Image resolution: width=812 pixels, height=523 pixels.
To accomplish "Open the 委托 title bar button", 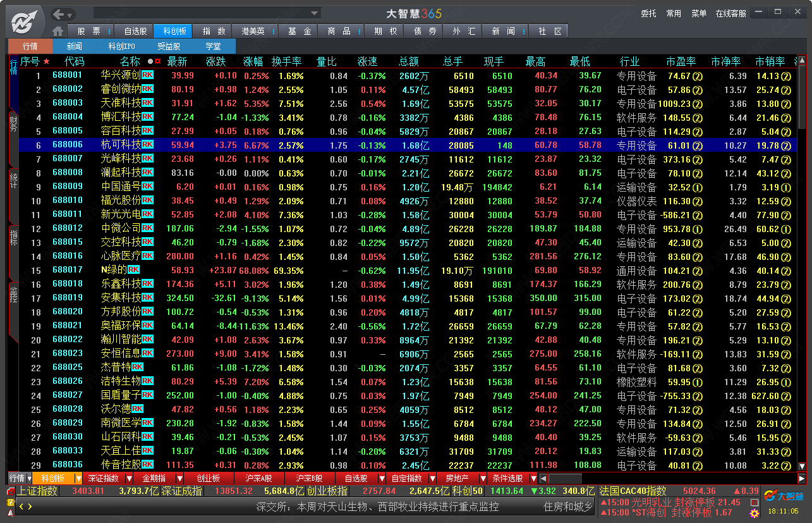I will [648, 13].
